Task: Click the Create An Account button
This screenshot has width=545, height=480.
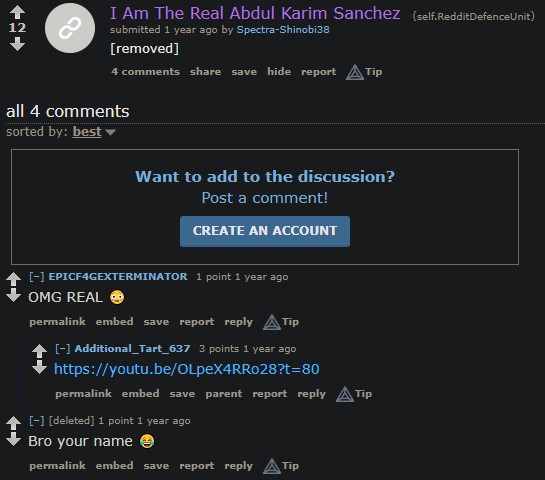Action: (x=265, y=231)
